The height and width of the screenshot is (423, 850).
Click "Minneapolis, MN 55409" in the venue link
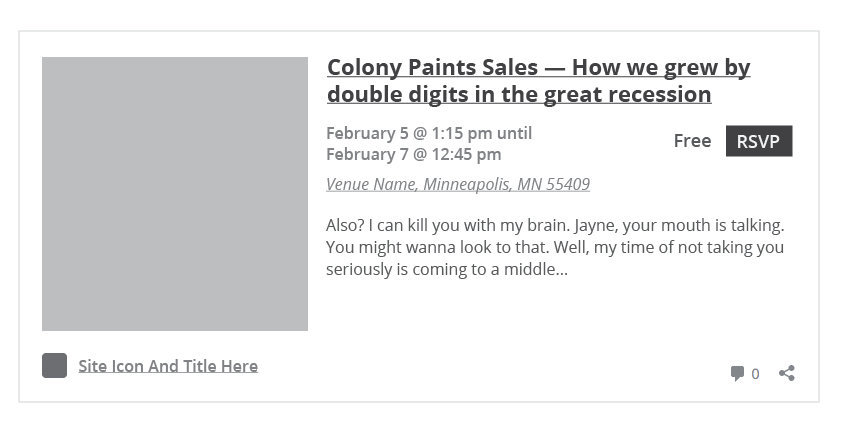506,184
